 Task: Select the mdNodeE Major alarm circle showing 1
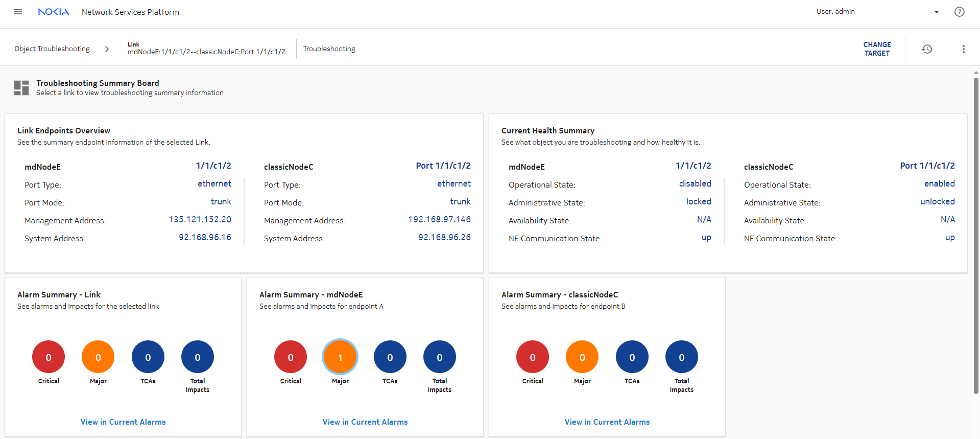click(340, 357)
